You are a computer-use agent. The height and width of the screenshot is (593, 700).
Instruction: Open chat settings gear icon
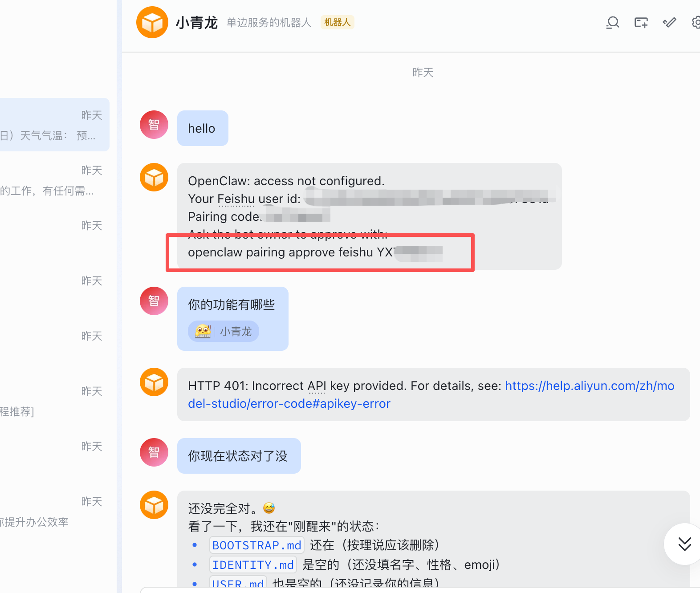point(696,22)
